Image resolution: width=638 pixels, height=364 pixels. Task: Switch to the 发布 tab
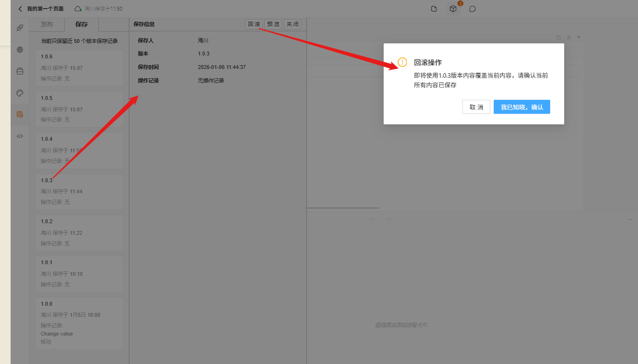click(47, 24)
